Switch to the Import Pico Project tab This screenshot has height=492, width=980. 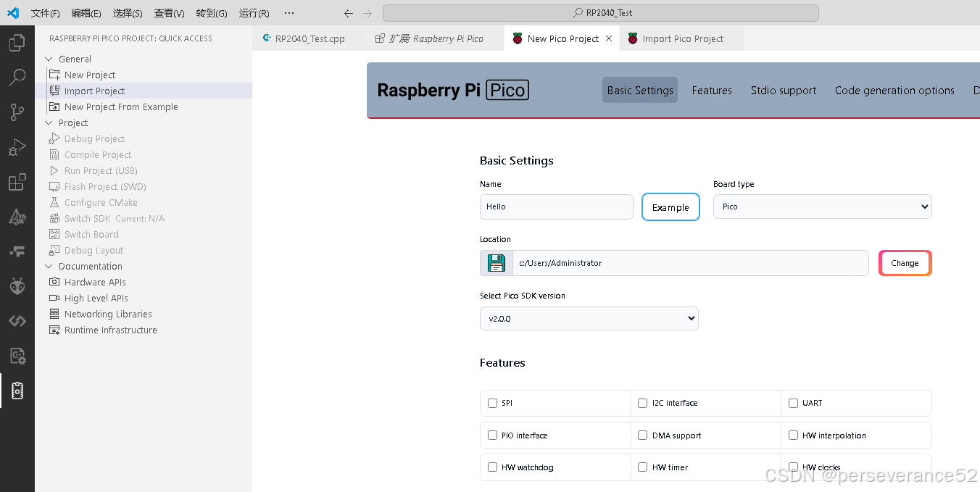[x=682, y=38]
